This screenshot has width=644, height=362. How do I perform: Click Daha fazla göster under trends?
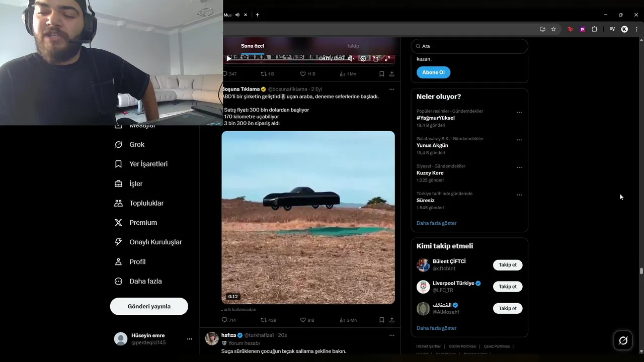437,223
